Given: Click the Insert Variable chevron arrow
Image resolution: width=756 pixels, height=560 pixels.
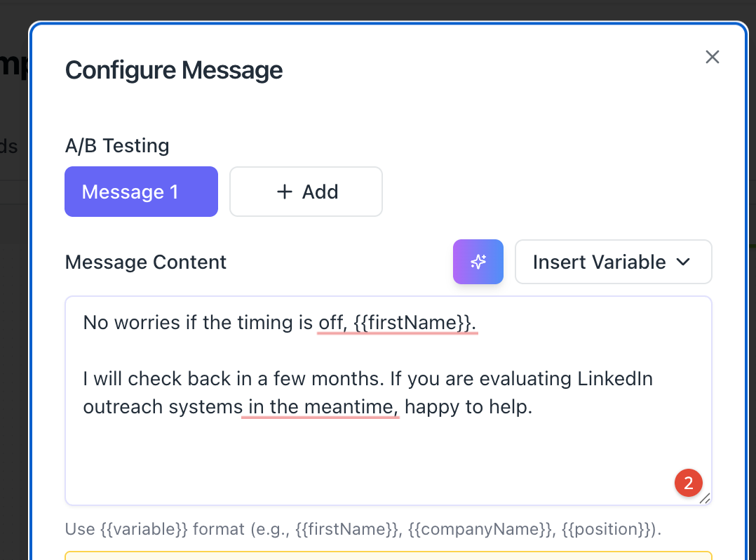Looking at the screenshot, I should pyautogui.click(x=683, y=262).
